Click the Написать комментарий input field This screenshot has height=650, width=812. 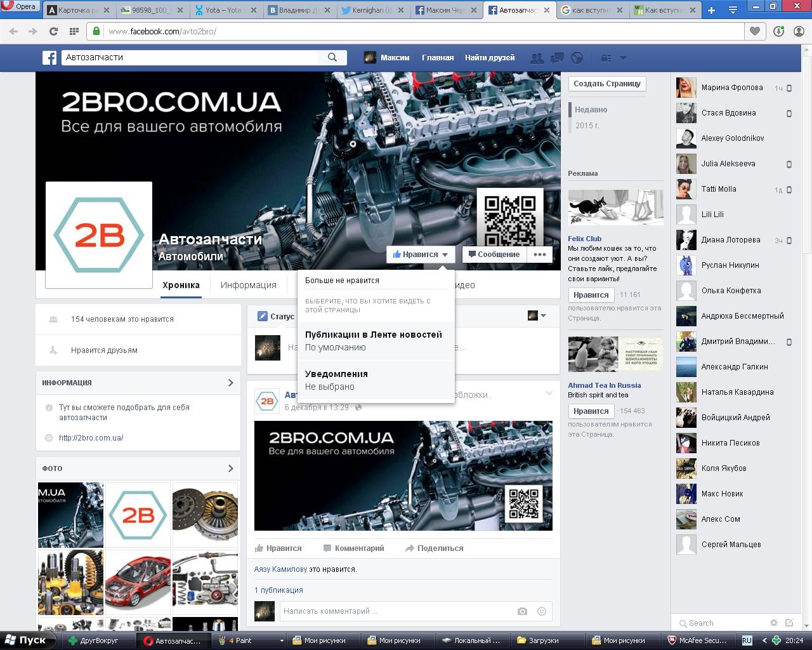coord(396,611)
